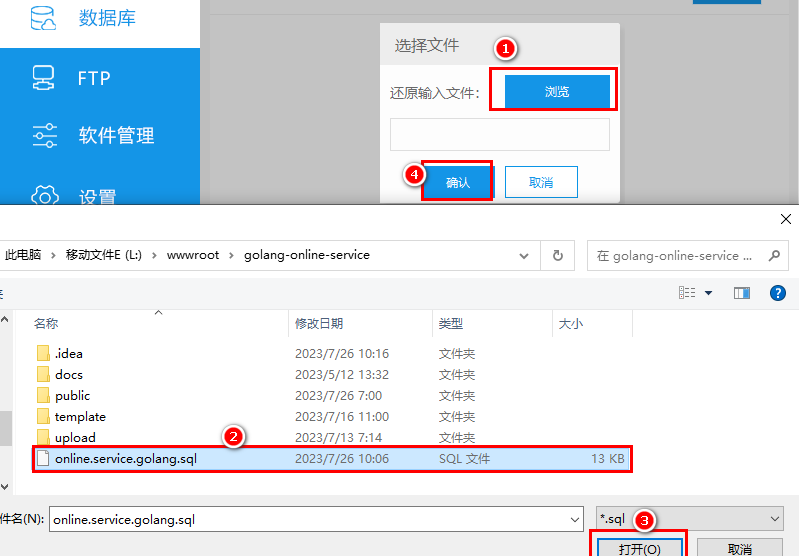Confirm the restore with the 确认 button

click(457, 182)
